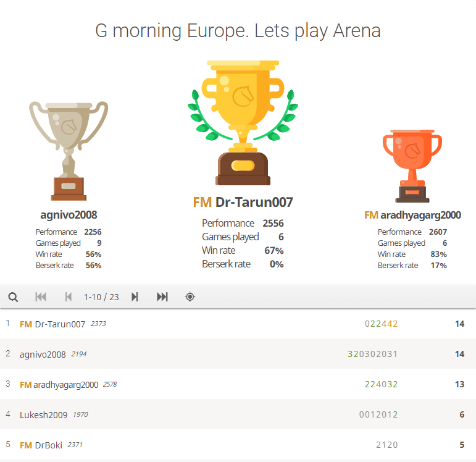This screenshot has width=476, height=462.
Task: Click agnivo2008's score sheet 320302031
Action: coord(373,354)
